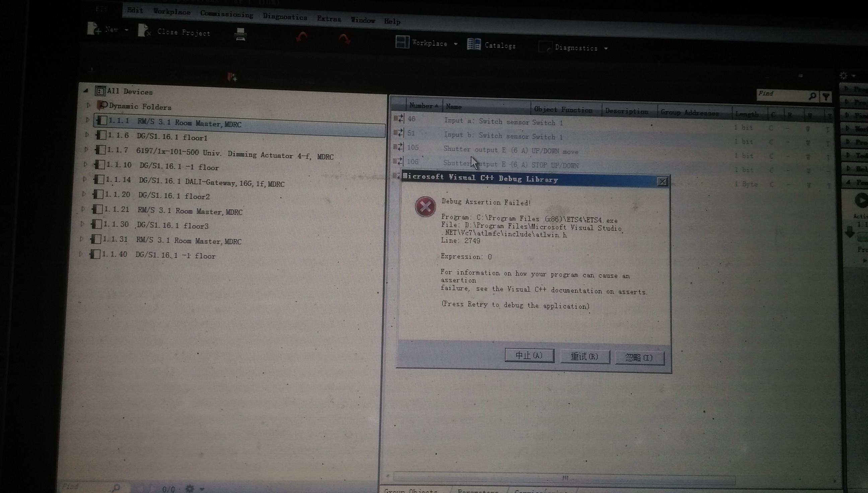868x493 pixels.
Task: Click the New project icon
Action: click(94, 28)
